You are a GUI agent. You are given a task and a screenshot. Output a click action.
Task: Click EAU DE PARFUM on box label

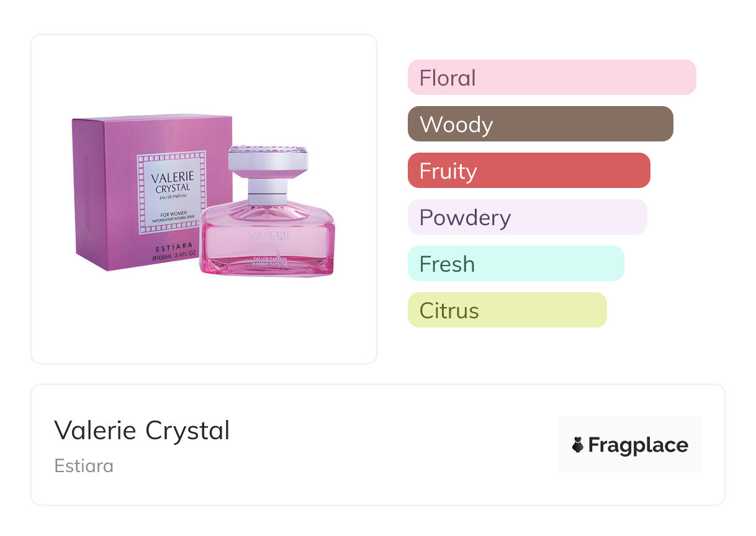(171, 199)
